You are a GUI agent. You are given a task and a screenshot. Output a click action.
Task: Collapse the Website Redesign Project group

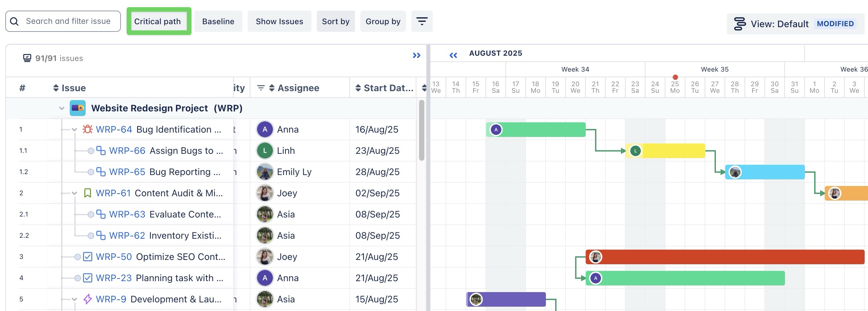(62, 108)
